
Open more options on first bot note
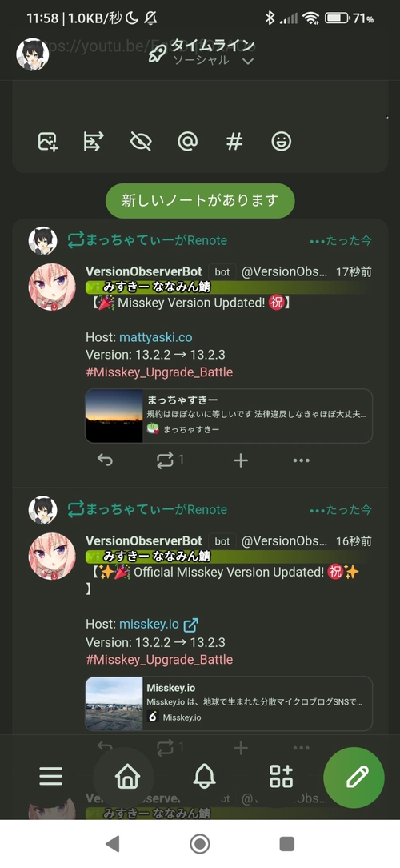click(301, 460)
